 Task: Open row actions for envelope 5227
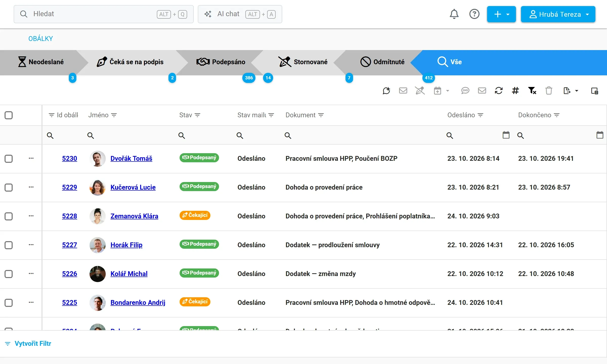coord(31,245)
